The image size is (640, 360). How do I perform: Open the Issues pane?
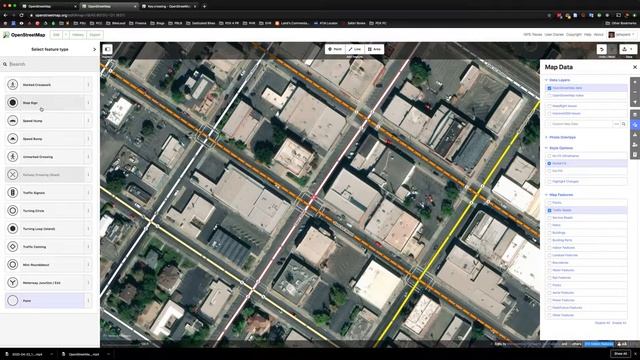tap(635, 134)
